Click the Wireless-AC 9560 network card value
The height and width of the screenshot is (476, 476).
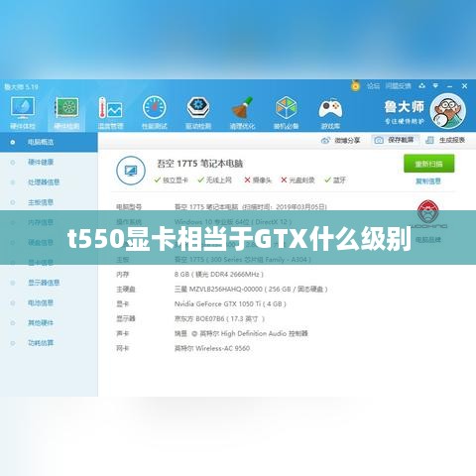point(212,348)
